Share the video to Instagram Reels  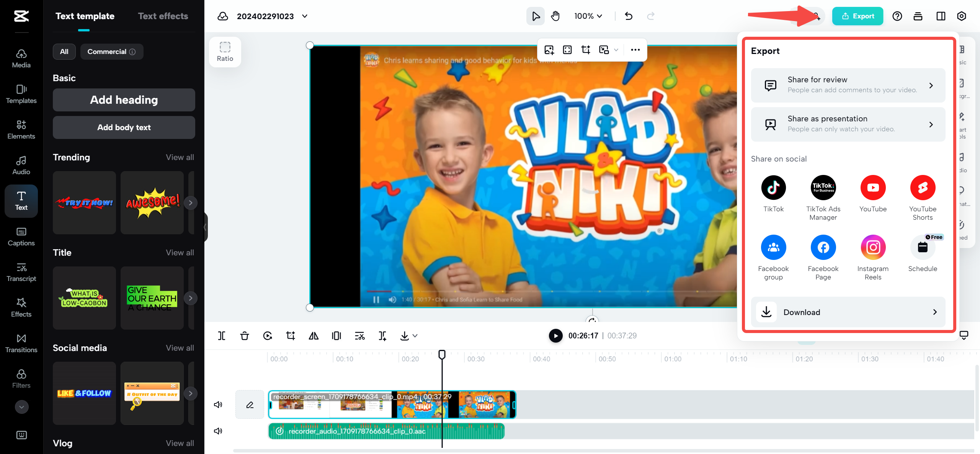coord(873,247)
